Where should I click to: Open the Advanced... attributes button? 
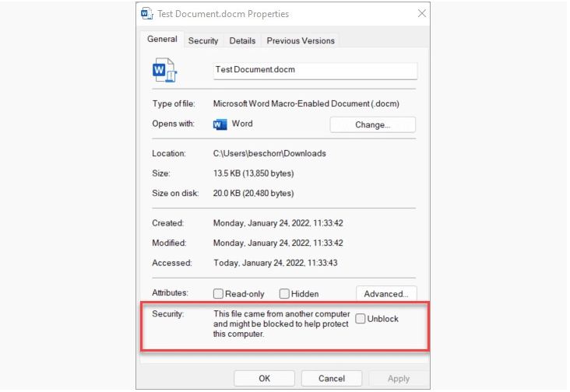(x=386, y=294)
